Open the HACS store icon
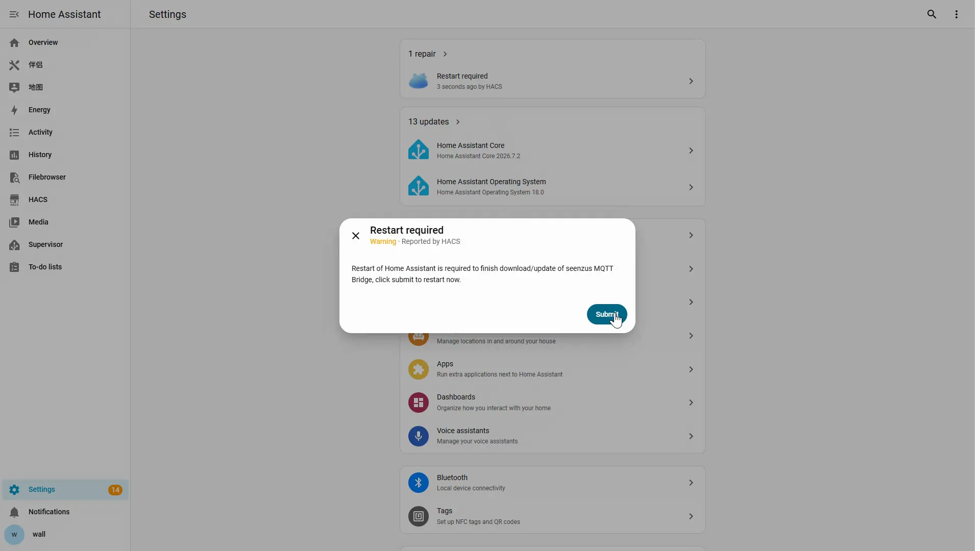 [14, 200]
